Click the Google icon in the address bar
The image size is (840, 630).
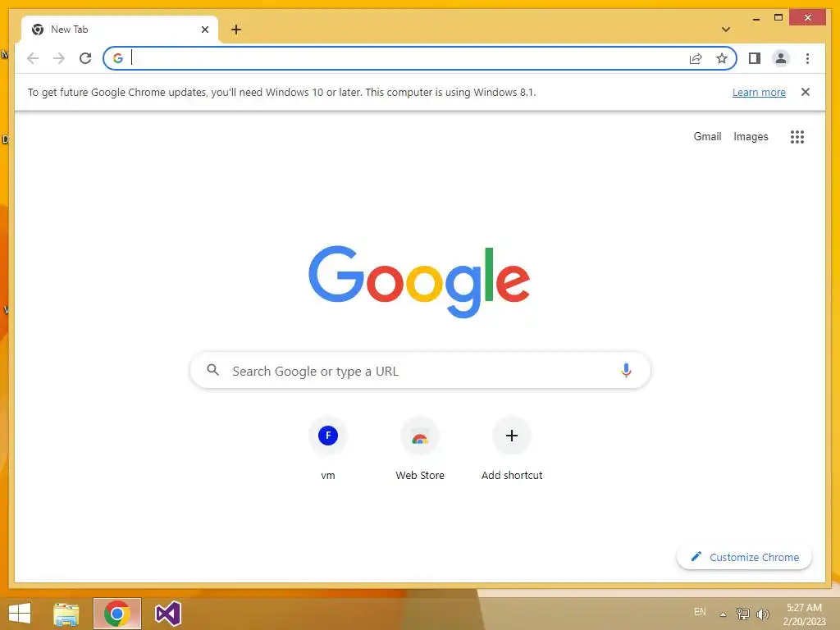tap(118, 58)
